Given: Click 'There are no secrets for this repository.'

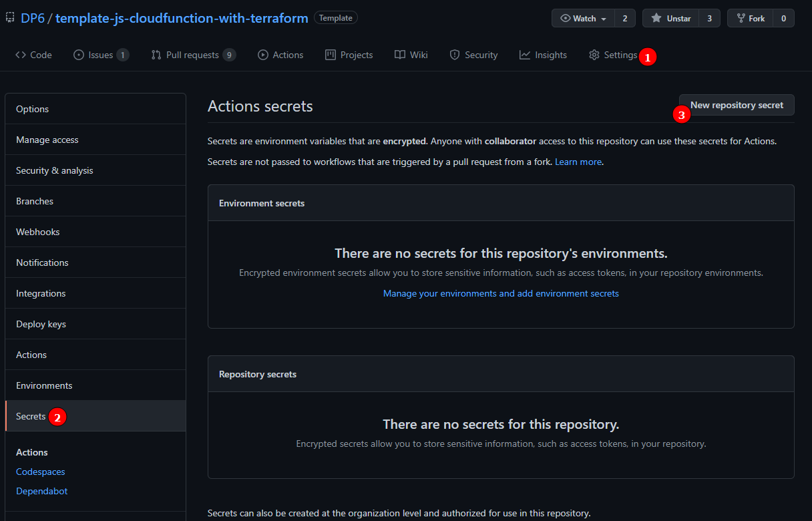Looking at the screenshot, I should 501,424.
